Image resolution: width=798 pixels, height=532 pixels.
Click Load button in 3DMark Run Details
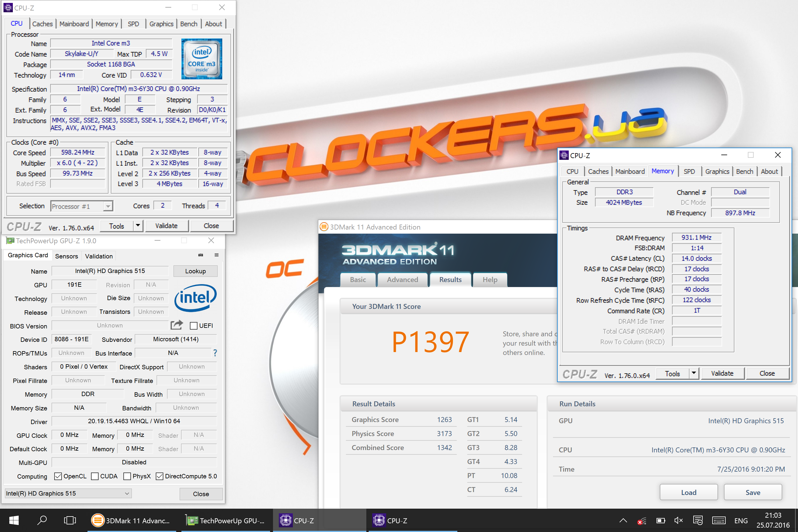688,492
